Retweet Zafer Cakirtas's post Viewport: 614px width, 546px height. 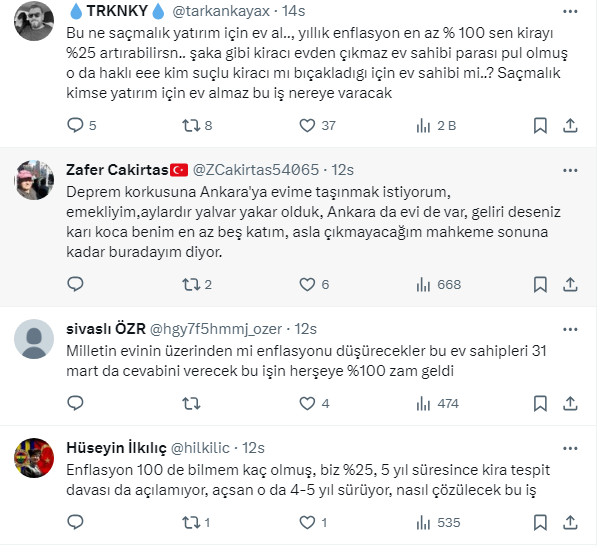[x=188, y=284]
